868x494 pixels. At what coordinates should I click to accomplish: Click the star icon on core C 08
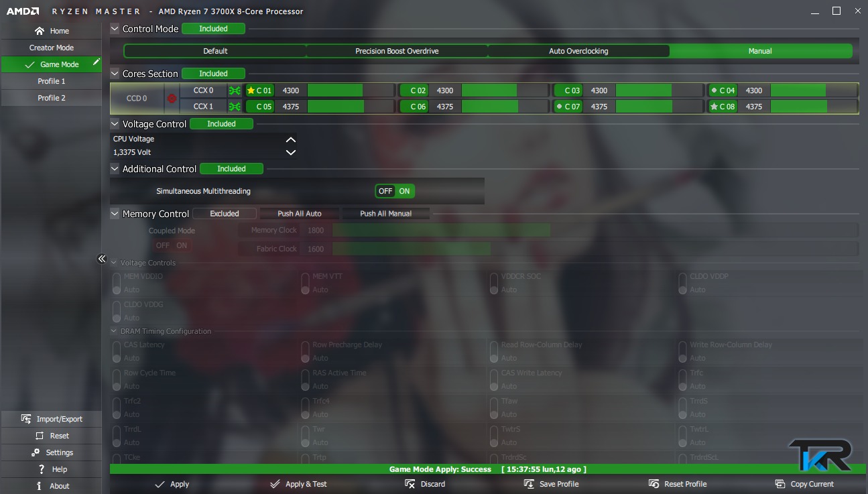click(714, 107)
